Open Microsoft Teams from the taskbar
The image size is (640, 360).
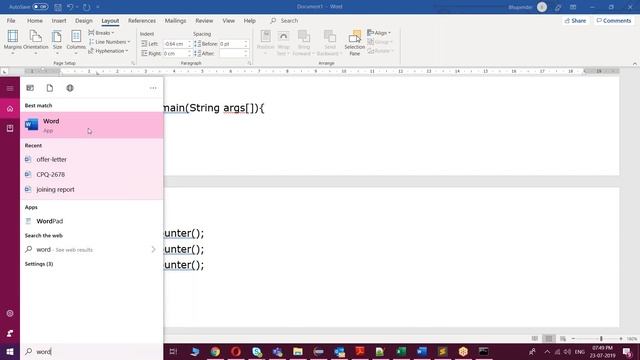click(x=278, y=351)
